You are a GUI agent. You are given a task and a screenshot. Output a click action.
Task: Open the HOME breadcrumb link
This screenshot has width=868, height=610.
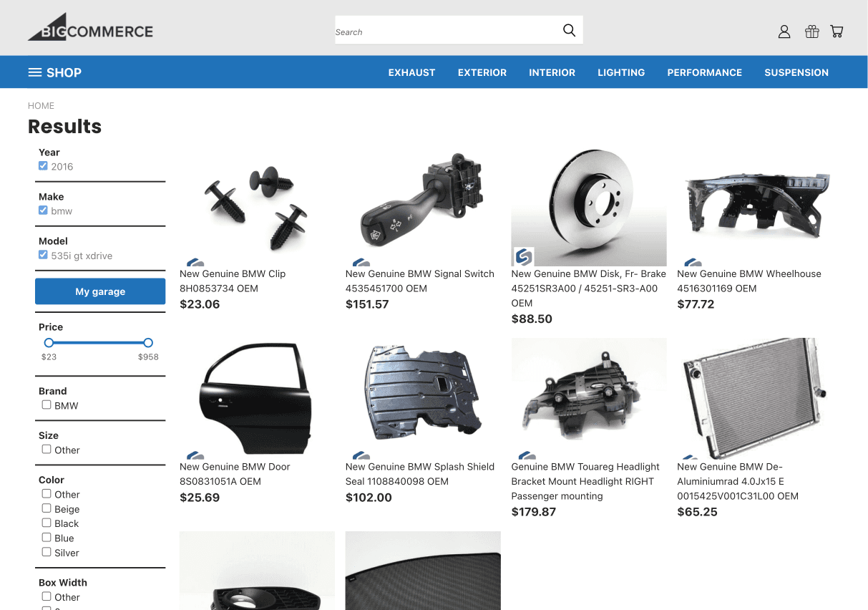41,105
